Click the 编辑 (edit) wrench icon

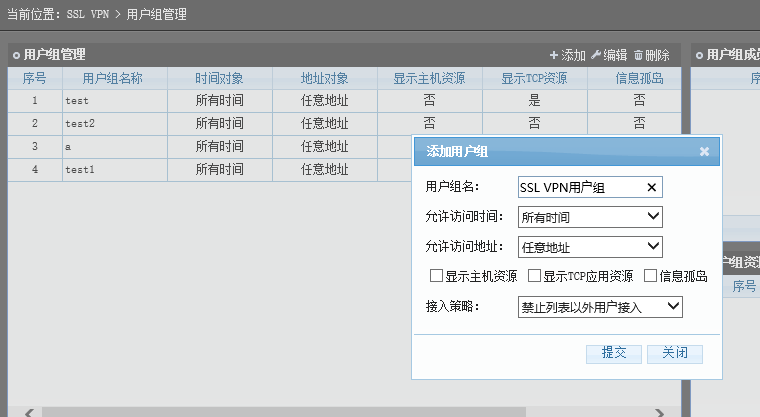(x=596, y=55)
